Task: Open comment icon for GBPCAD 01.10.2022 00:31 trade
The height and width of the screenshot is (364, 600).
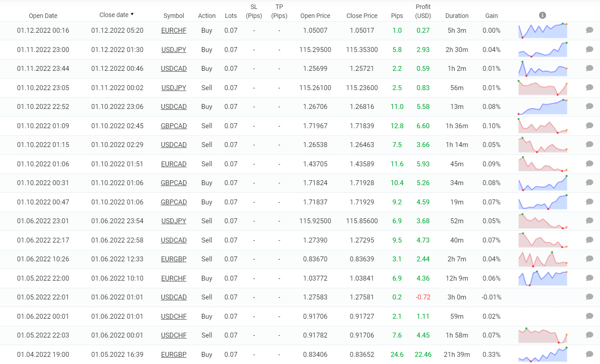Action: (590, 183)
